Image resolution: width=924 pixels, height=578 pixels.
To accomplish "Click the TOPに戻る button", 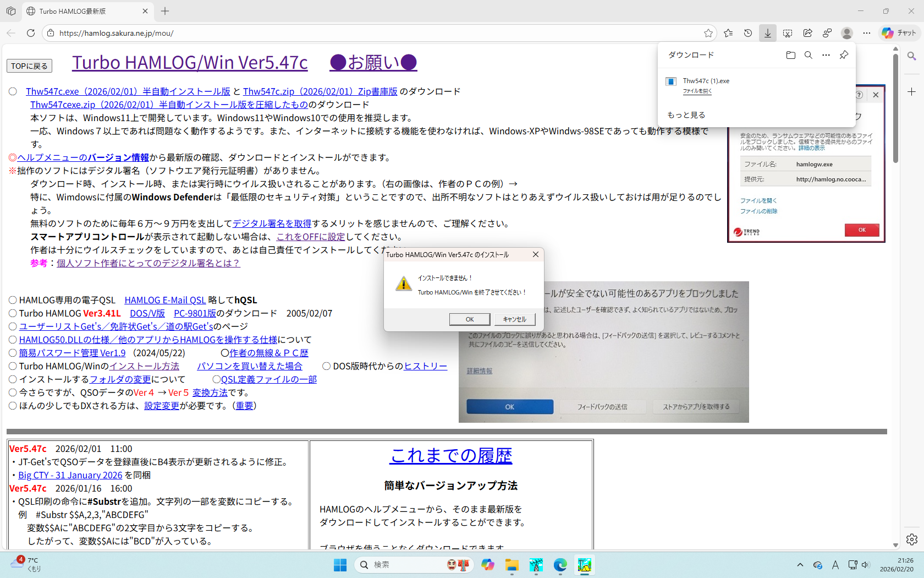I will point(29,66).
